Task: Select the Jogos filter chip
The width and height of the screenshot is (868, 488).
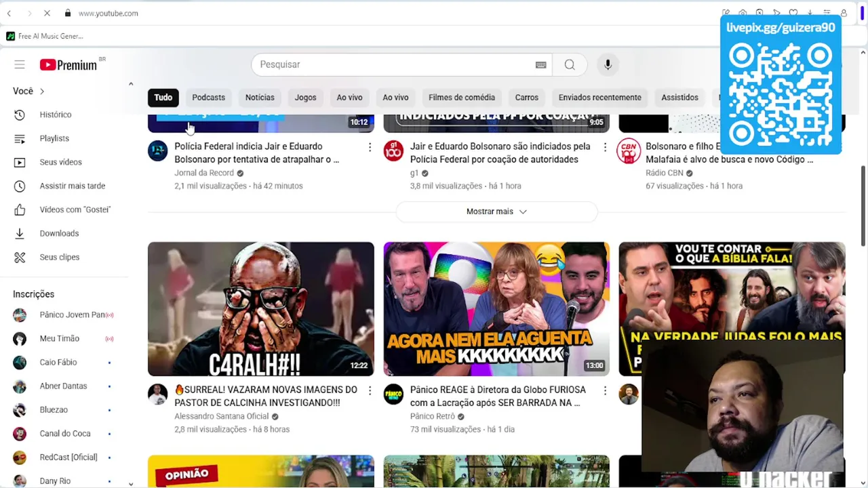Action: point(305,98)
